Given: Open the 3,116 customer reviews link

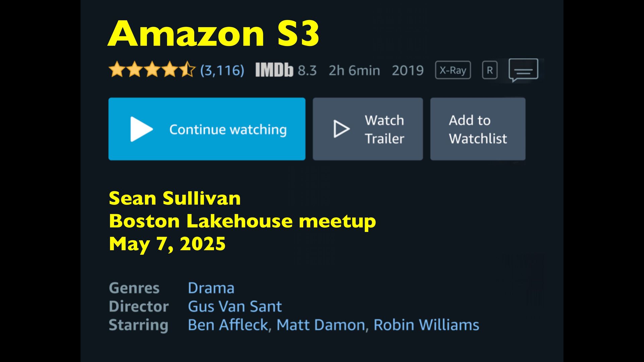Looking at the screenshot, I should [x=222, y=70].
